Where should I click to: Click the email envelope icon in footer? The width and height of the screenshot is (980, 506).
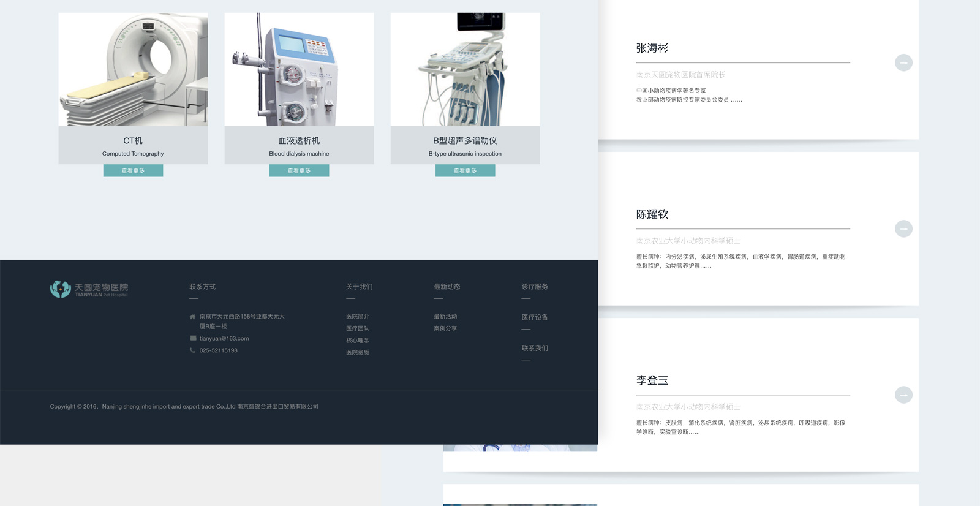coord(193,338)
